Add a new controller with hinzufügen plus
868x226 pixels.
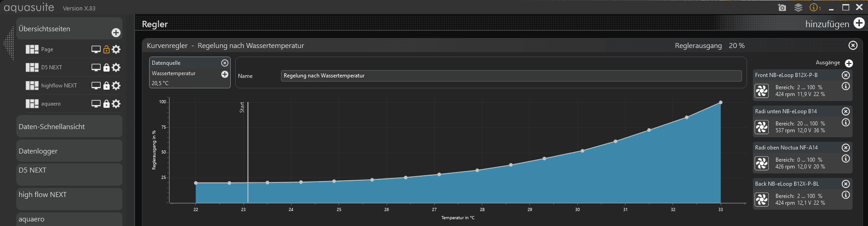pyautogui.click(x=859, y=23)
